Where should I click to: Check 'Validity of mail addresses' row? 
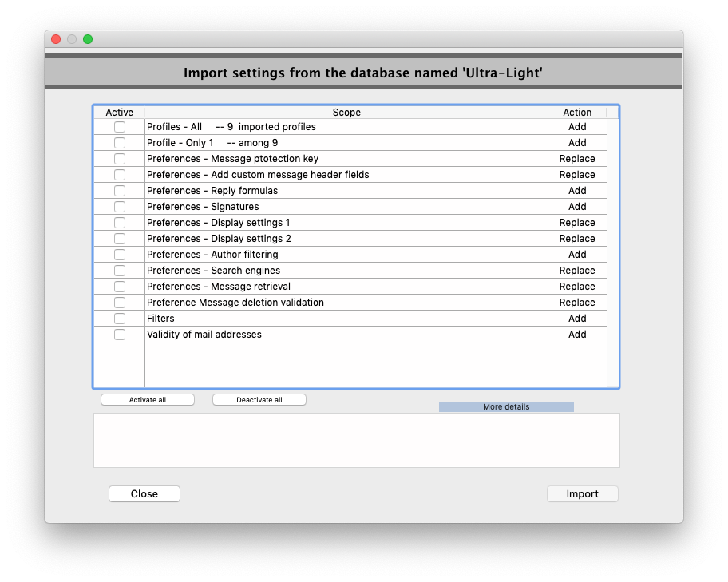click(120, 334)
